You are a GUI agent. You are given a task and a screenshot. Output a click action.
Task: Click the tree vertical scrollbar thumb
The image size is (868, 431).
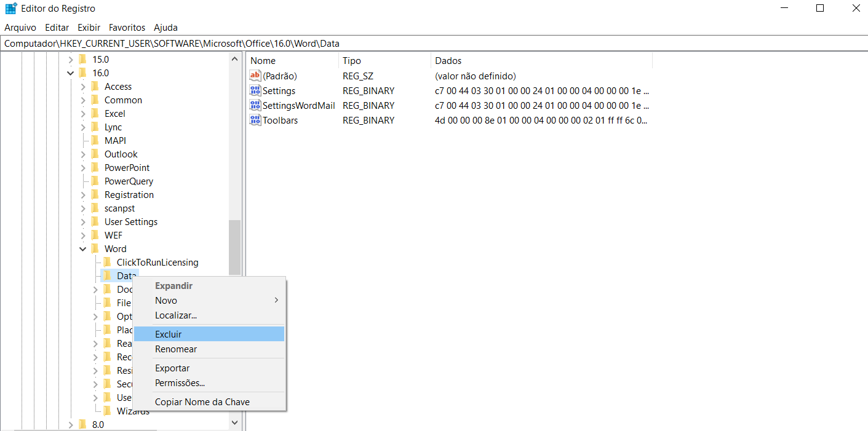point(234,248)
